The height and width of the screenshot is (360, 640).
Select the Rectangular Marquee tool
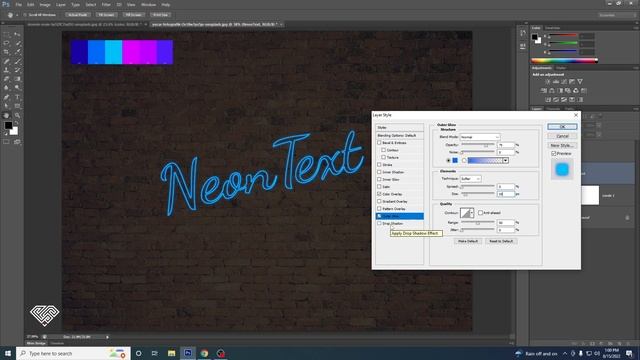coord(6,34)
